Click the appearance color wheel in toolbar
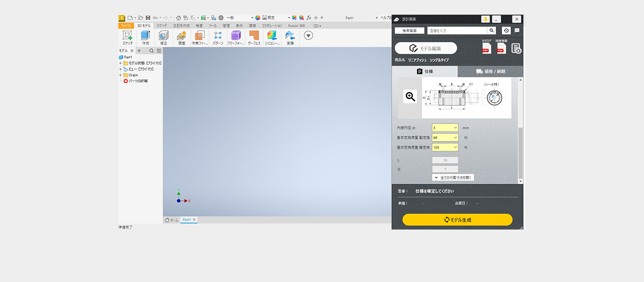Screen dimensions: 644x282 (258, 18)
